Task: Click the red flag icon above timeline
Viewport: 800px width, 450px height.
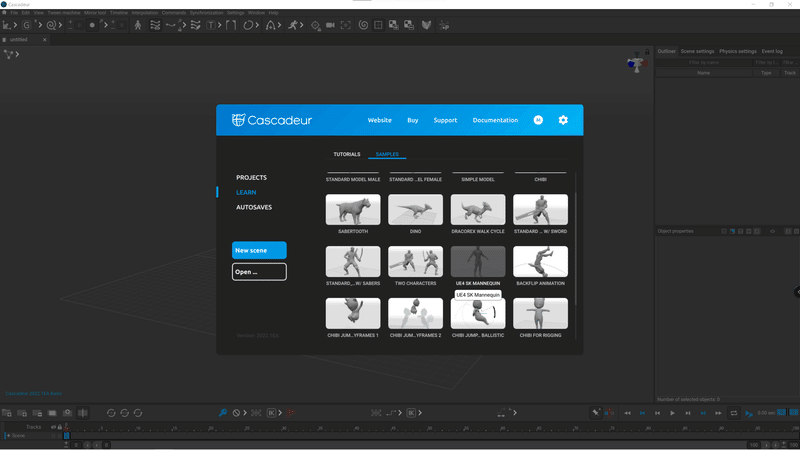Action: (291, 413)
